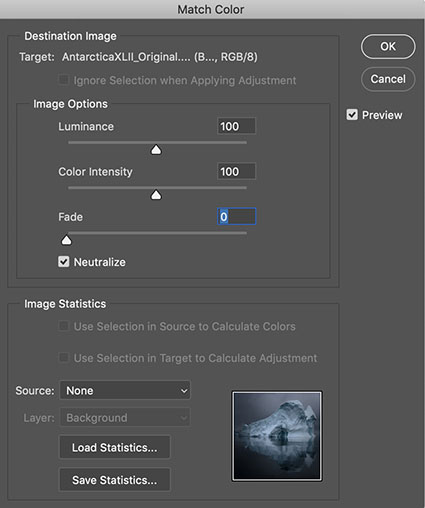
Task: Confirm with the OK button
Action: (388, 47)
